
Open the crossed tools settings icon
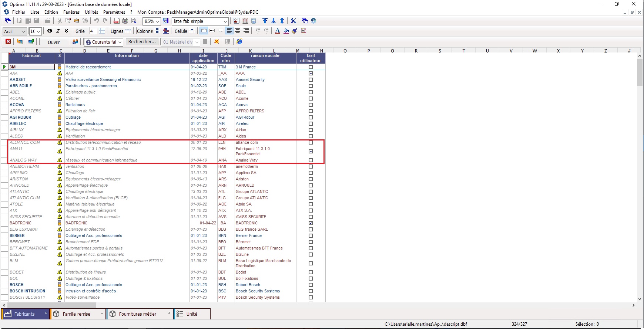click(x=294, y=21)
